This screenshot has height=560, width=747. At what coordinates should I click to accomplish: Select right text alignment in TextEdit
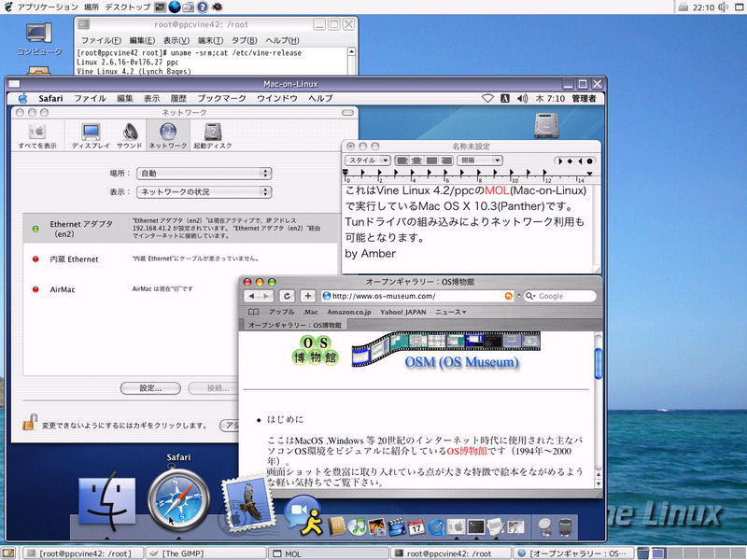click(x=445, y=161)
